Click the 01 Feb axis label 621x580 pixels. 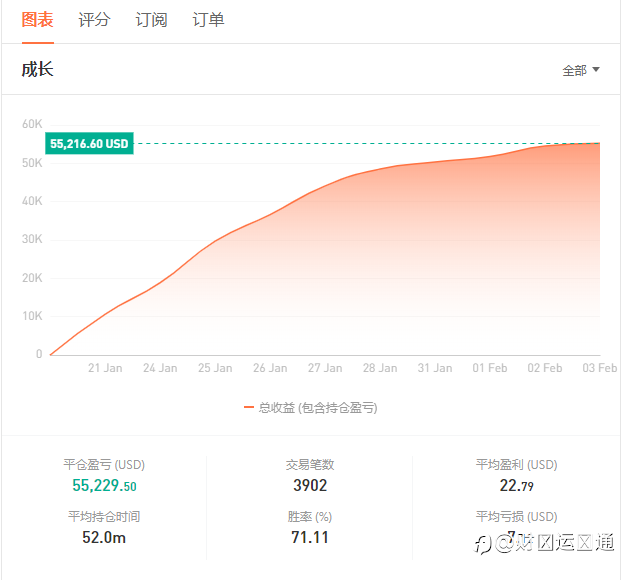click(x=490, y=368)
